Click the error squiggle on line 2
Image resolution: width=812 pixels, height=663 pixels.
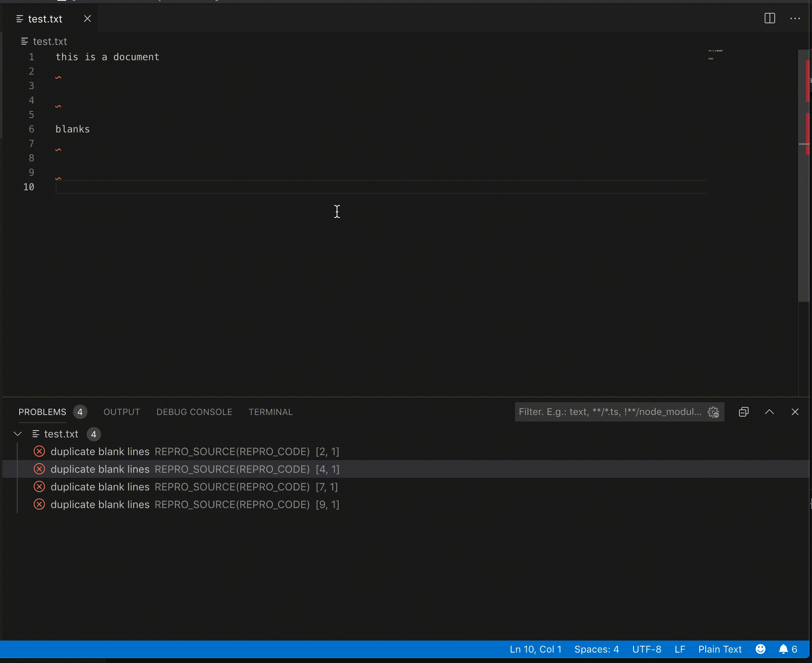click(58, 77)
